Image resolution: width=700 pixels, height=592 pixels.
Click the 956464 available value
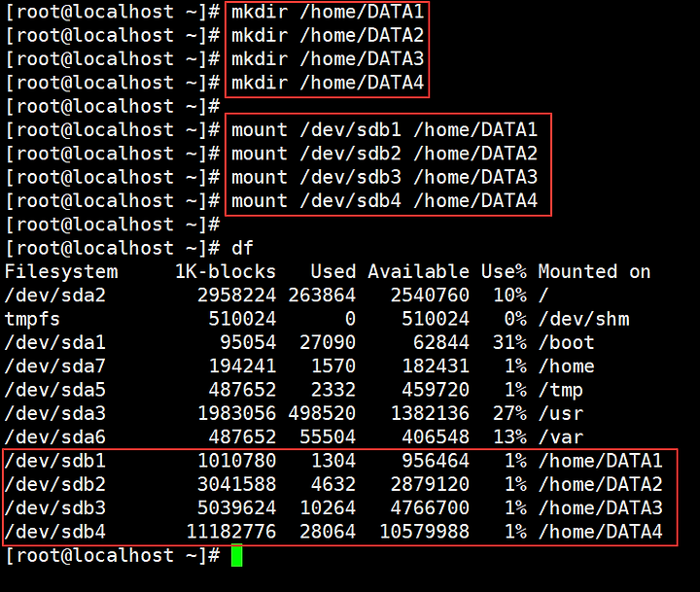436,461
